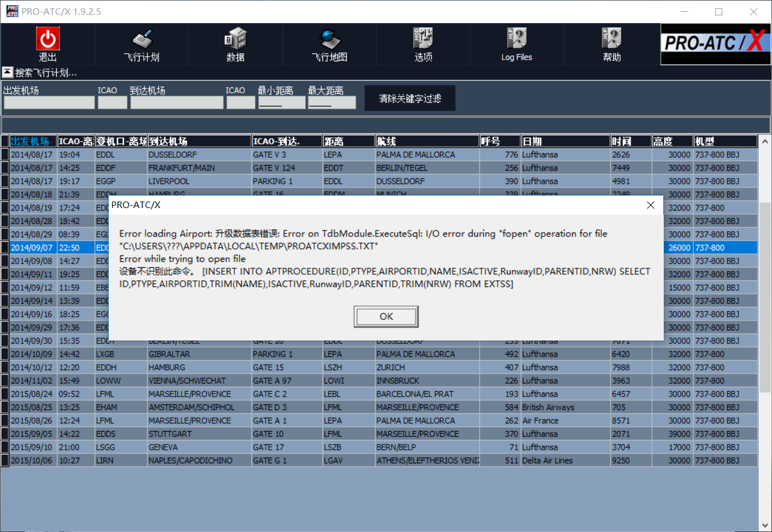772x532 pixels.
Task: Open the Help (帮助) toolbar icon
Action: coord(611,39)
